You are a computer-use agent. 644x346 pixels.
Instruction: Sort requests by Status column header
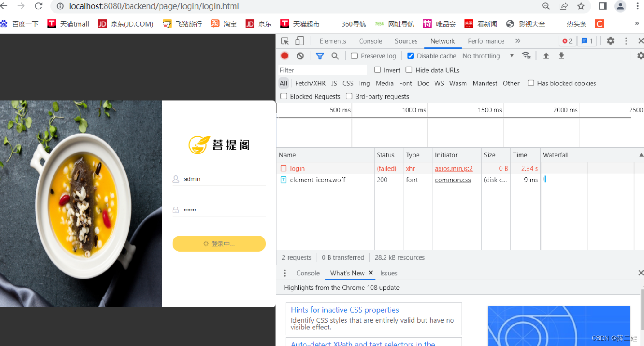389,155
